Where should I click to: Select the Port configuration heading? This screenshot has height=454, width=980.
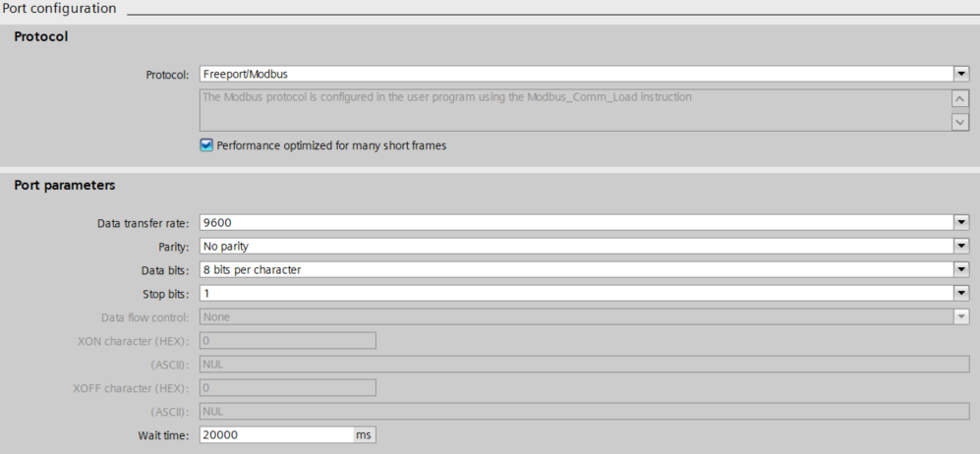[59, 8]
